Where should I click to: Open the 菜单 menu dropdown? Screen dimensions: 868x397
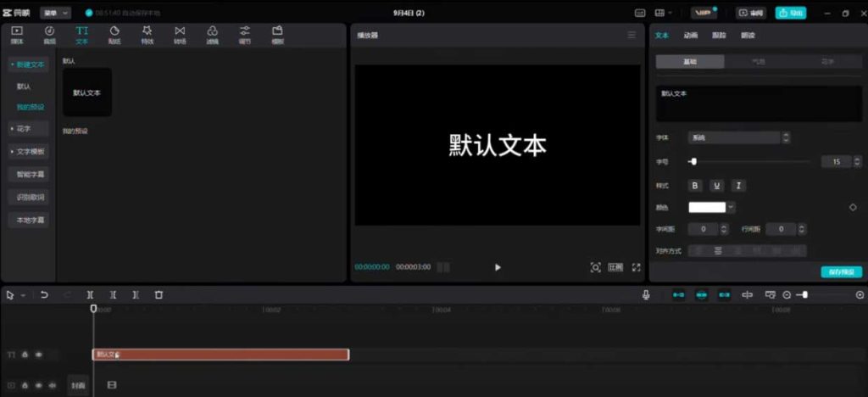pos(55,13)
